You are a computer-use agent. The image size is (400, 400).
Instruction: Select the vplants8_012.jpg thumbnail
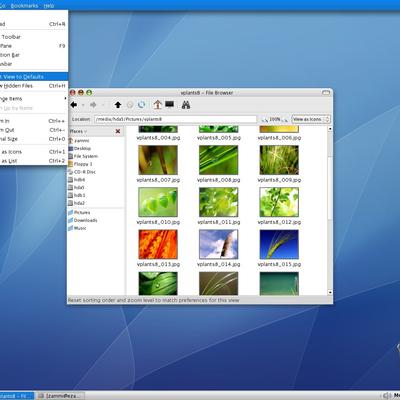click(x=279, y=202)
